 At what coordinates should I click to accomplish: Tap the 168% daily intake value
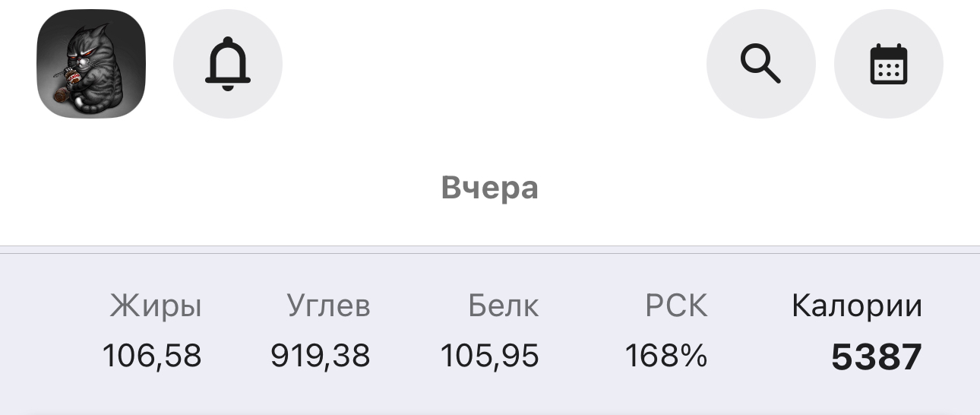pos(665,356)
